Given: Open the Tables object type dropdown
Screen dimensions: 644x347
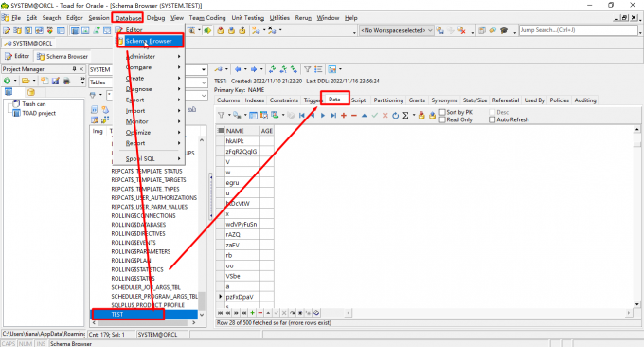Looking at the screenshot, I should tap(204, 82).
